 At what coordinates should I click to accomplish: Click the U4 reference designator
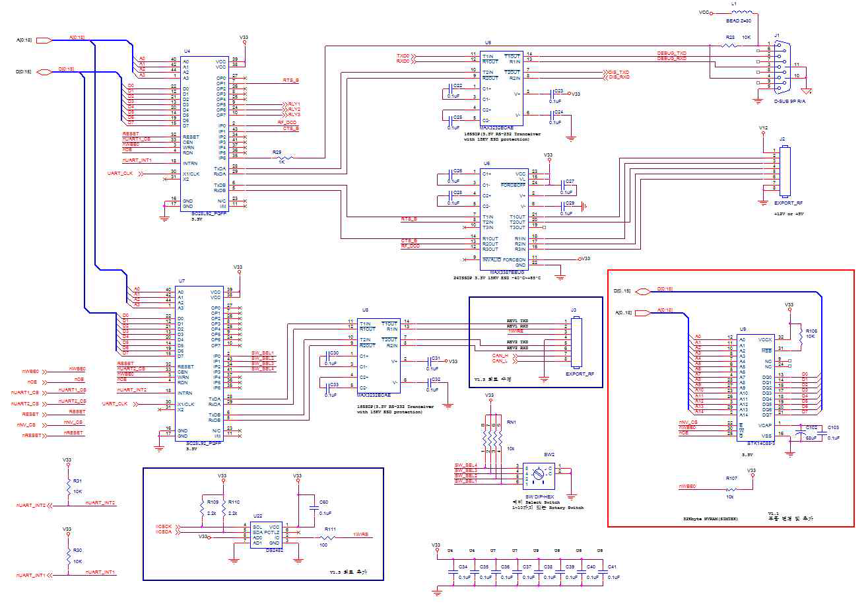[x=187, y=51]
